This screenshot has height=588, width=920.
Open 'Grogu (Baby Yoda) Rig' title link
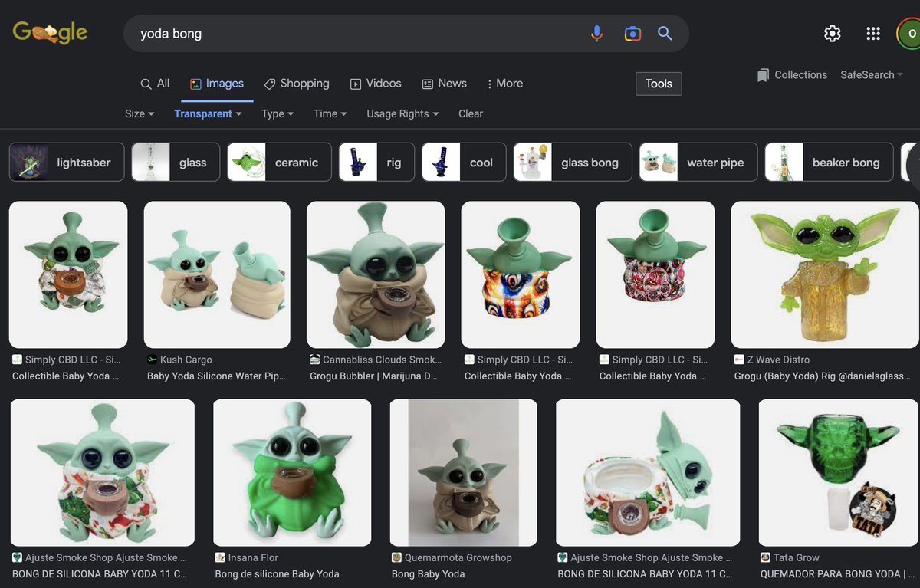click(823, 376)
